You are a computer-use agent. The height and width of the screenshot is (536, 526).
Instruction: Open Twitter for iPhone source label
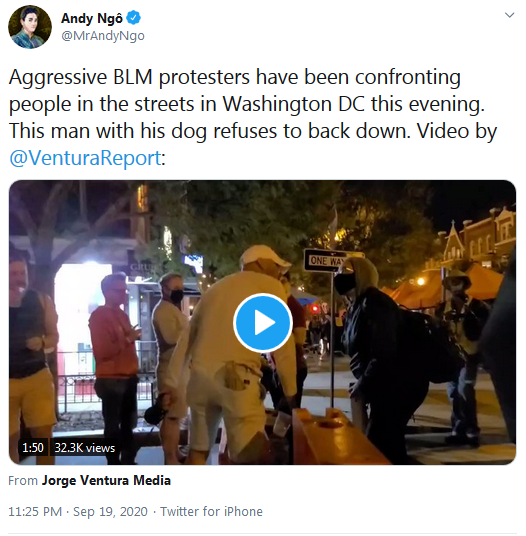click(211, 511)
